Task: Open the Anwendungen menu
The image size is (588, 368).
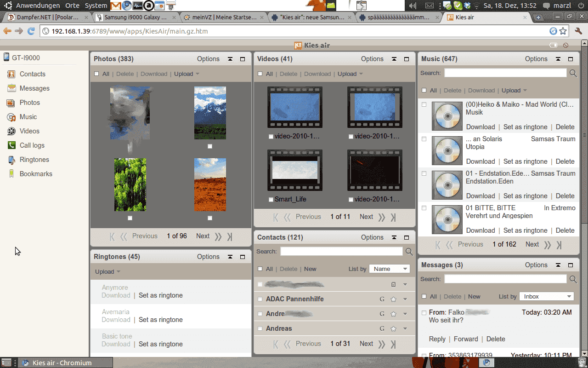Action: [38, 6]
